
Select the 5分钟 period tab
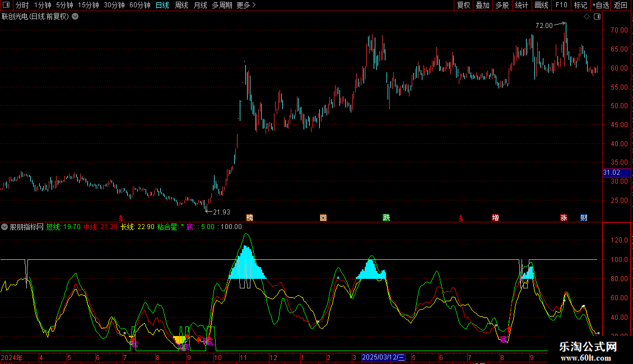(x=64, y=5)
